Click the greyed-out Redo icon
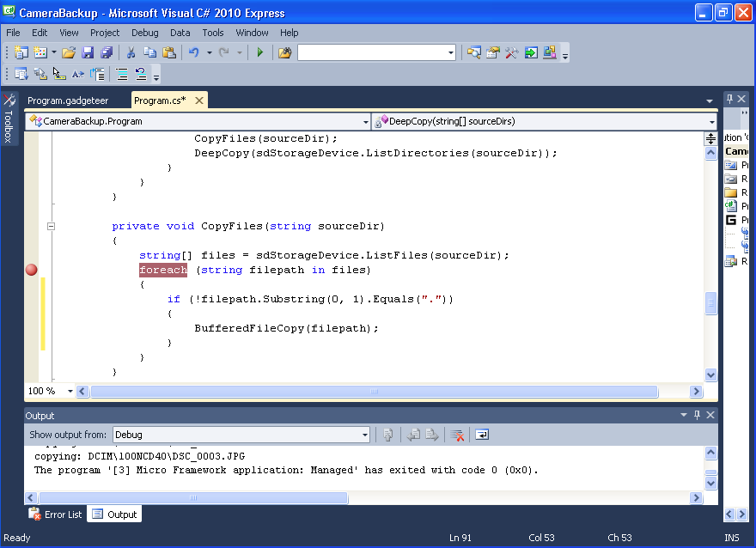756x548 pixels. (223, 52)
